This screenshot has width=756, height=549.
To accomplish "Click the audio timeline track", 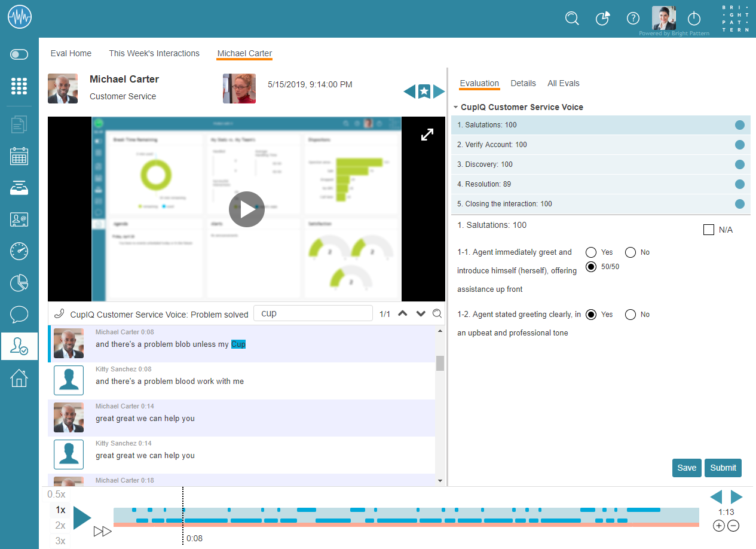I will pyautogui.click(x=406, y=517).
